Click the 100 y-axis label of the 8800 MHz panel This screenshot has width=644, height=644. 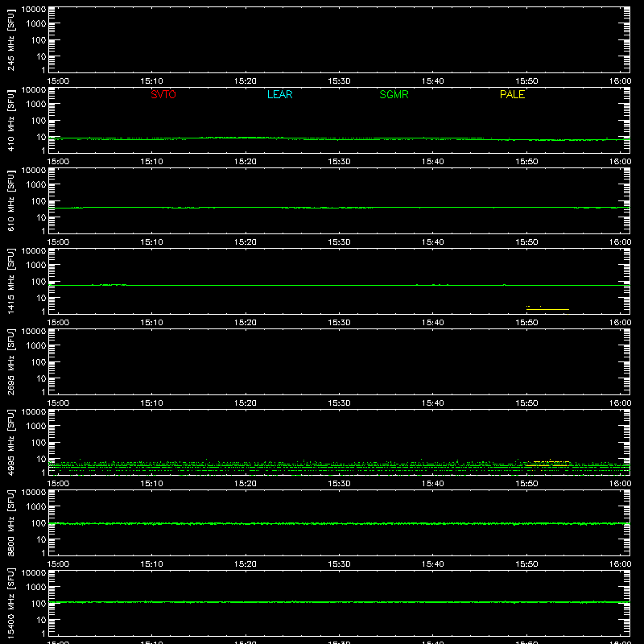pos(39,523)
